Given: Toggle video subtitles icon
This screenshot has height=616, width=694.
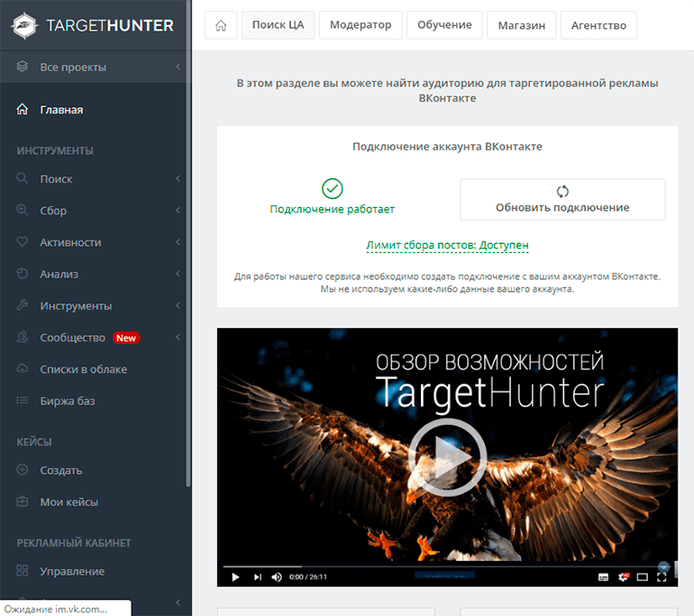Looking at the screenshot, I should [x=603, y=577].
